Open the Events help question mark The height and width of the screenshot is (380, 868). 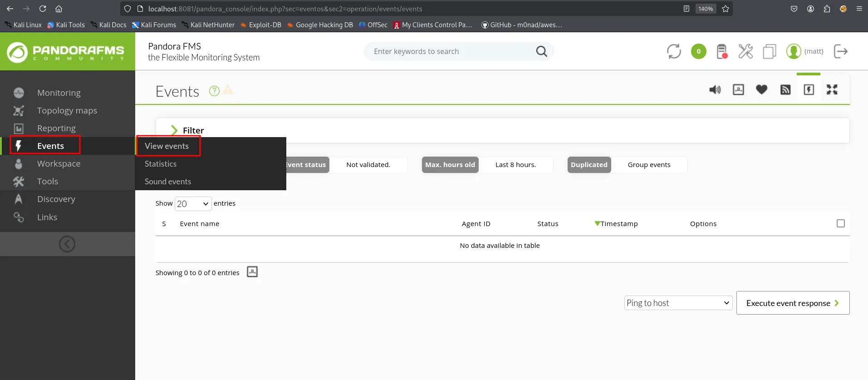[214, 91]
